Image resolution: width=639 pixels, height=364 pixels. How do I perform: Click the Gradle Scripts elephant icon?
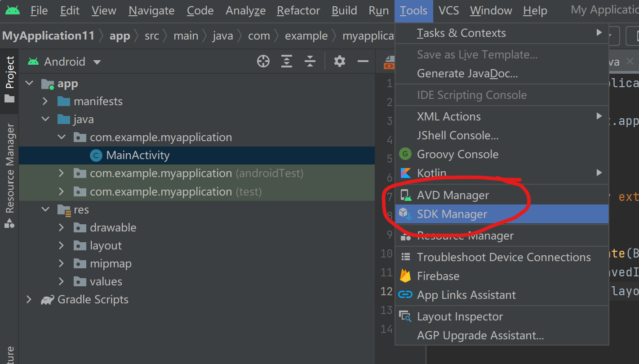coord(47,300)
